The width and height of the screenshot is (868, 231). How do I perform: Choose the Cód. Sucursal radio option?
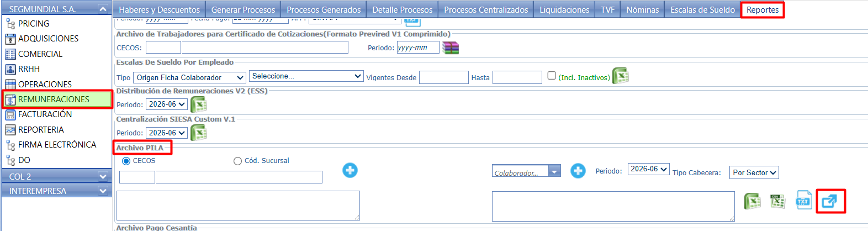(x=237, y=161)
